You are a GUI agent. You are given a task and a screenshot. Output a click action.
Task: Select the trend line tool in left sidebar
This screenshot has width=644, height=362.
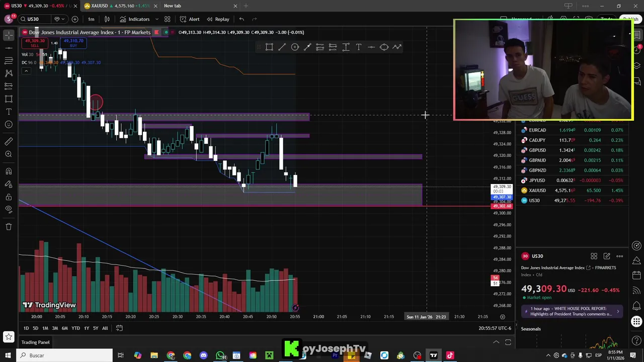tap(9, 47)
